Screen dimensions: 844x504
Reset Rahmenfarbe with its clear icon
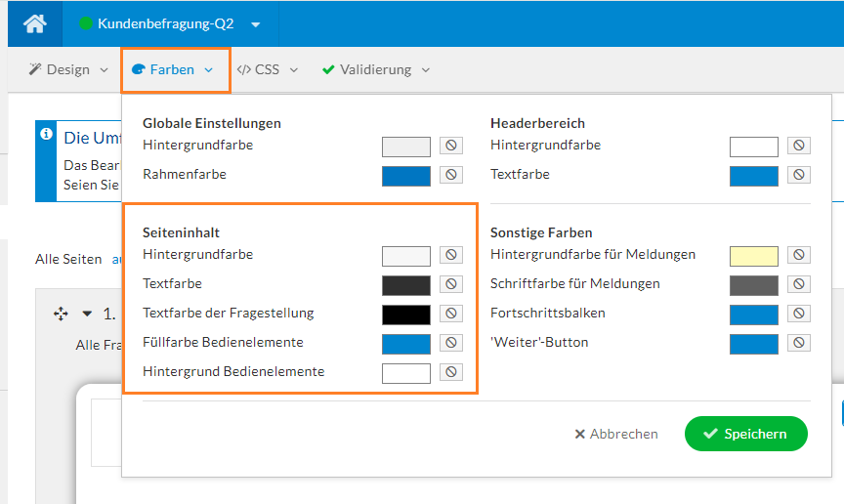450,175
